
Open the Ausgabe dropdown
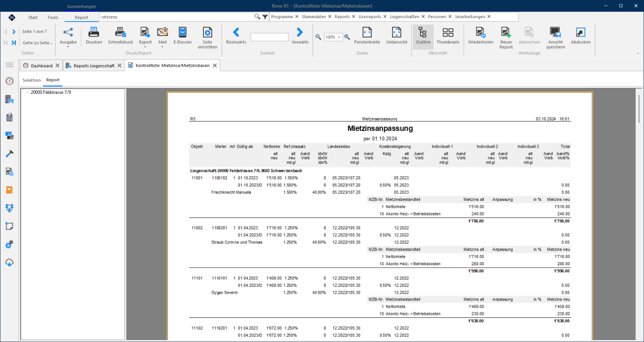click(x=68, y=37)
